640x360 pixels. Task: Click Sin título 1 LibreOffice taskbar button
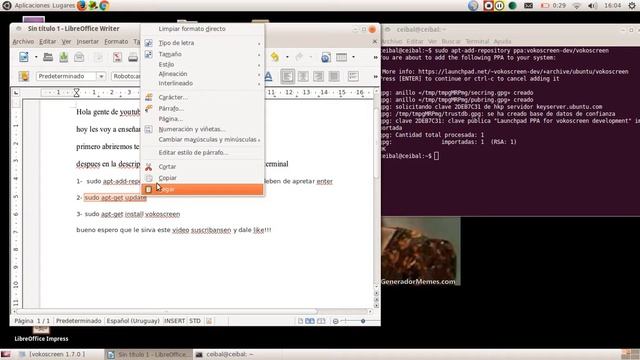[148, 354]
